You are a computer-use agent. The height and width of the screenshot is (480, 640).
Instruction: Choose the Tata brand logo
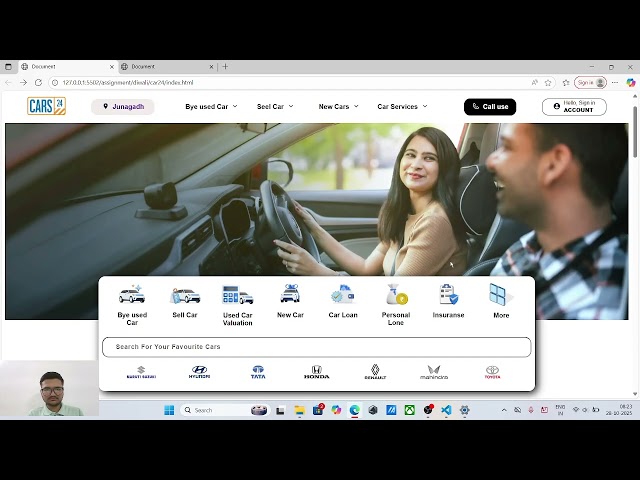258,372
